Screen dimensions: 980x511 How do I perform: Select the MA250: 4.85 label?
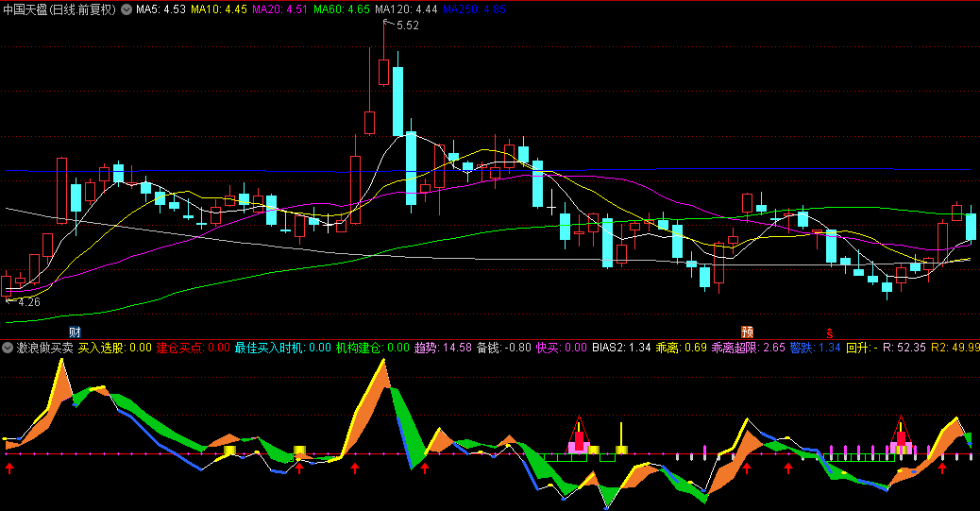click(x=474, y=9)
